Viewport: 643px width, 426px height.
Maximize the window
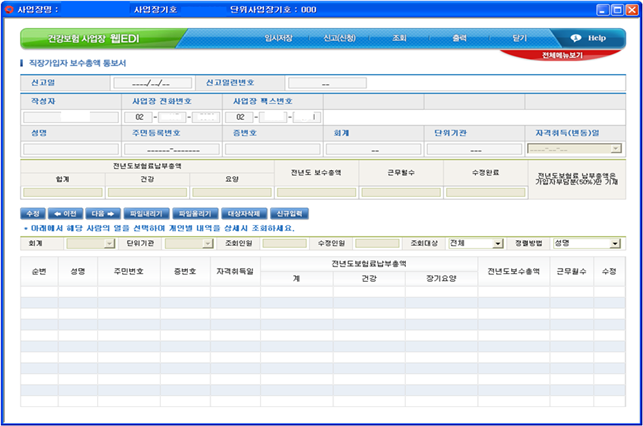[x=617, y=10]
